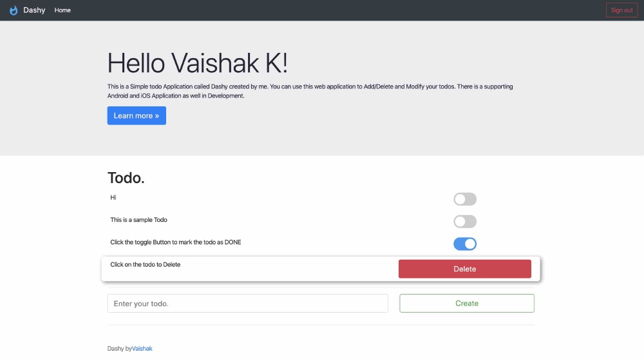Select the "This is a sample Todo" text
Screen dimensions: 644x361
pyautogui.click(x=138, y=220)
